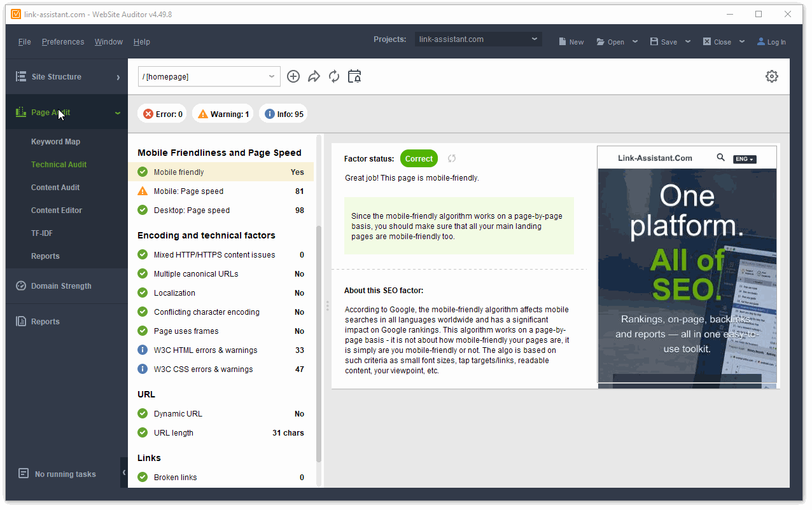Select URL length factor row

click(x=221, y=432)
